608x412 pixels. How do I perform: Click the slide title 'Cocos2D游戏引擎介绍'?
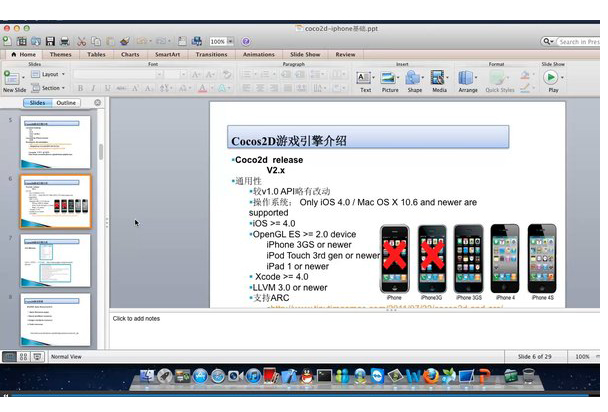288,141
